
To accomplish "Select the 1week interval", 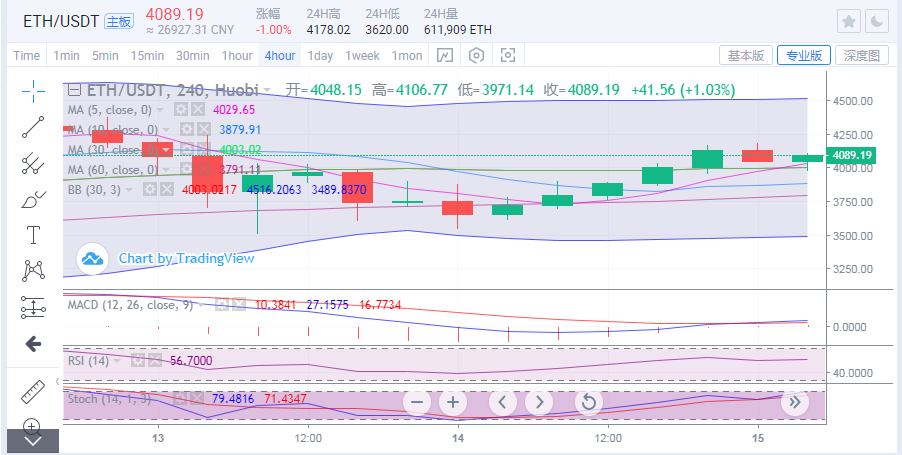I will point(362,56).
